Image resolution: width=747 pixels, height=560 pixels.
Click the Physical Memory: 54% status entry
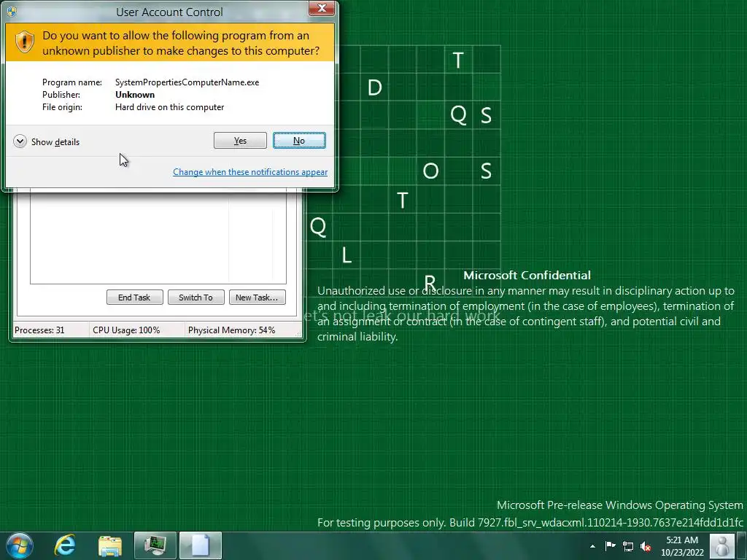[231, 330]
